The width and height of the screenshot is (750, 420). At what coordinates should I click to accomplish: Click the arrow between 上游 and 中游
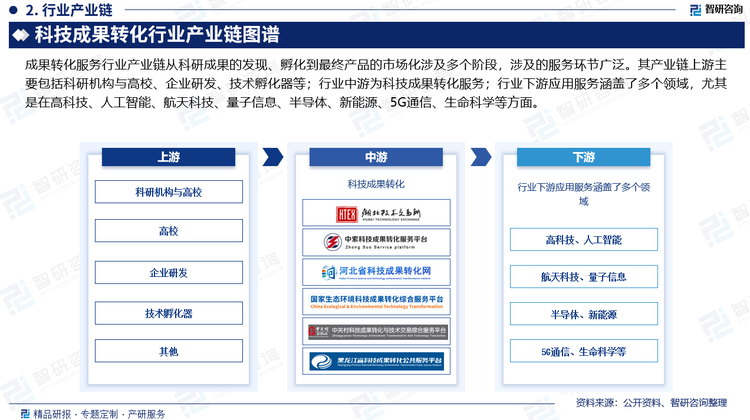pyautogui.click(x=272, y=158)
